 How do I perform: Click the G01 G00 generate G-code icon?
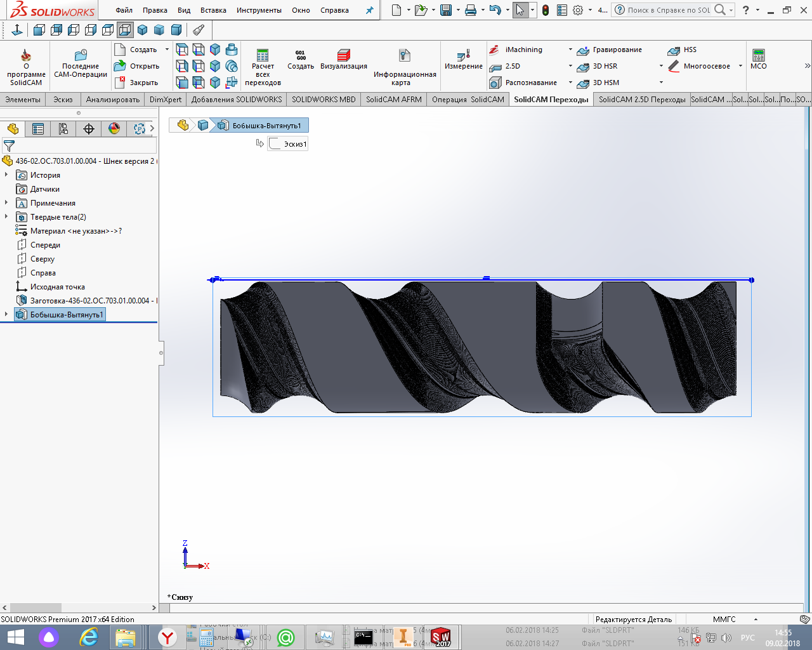[301, 59]
